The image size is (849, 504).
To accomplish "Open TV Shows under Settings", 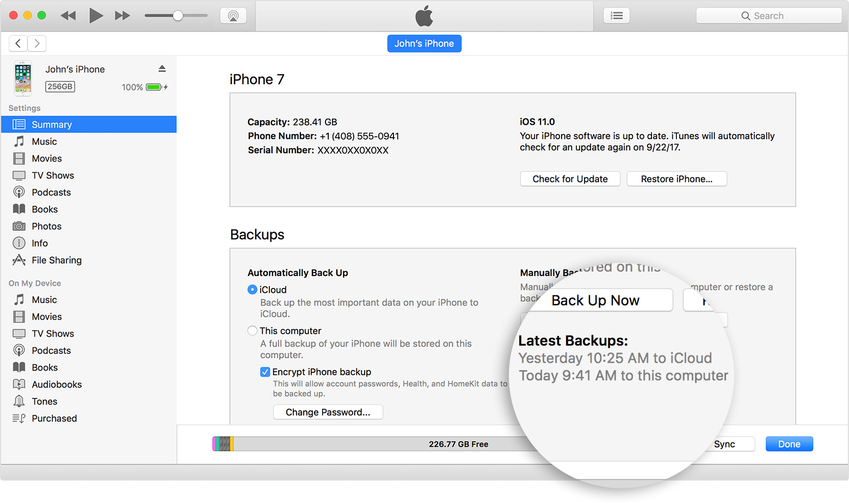I will click(x=89, y=175).
